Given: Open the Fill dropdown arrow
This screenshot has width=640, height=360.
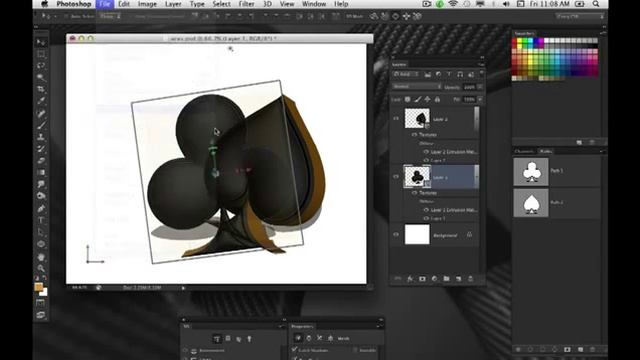Looking at the screenshot, I should click(x=480, y=99).
